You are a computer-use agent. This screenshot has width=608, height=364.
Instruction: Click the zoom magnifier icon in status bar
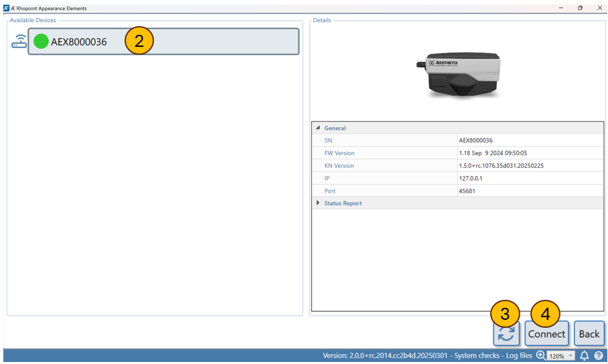click(540, 356)
